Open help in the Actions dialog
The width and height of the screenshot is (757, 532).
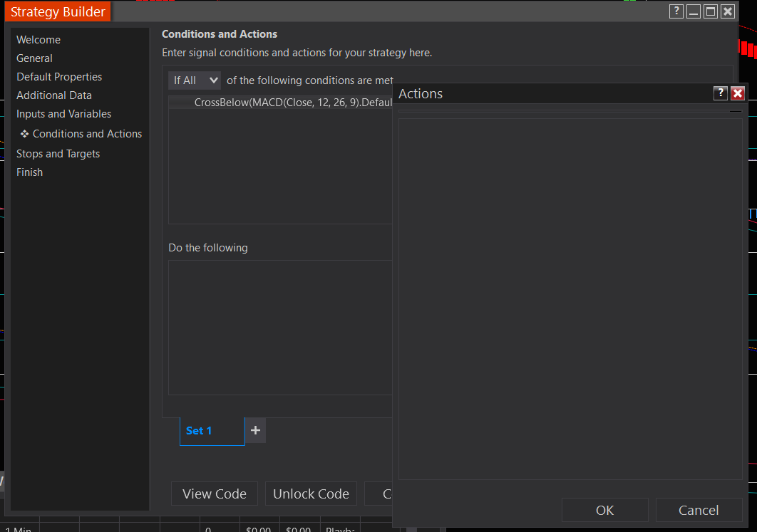click(x=721, y=93)
